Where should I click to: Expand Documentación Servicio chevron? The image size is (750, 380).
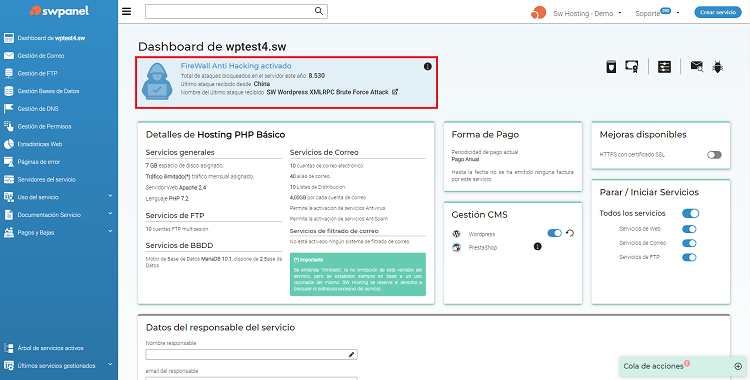coord(110,214)
